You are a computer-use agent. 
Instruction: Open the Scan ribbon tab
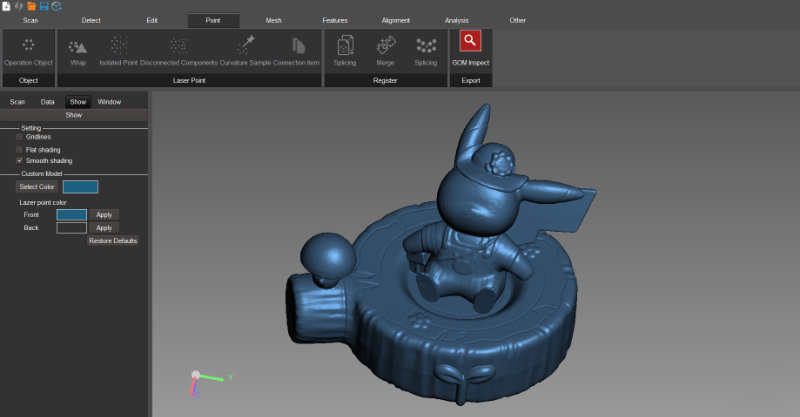30,20
